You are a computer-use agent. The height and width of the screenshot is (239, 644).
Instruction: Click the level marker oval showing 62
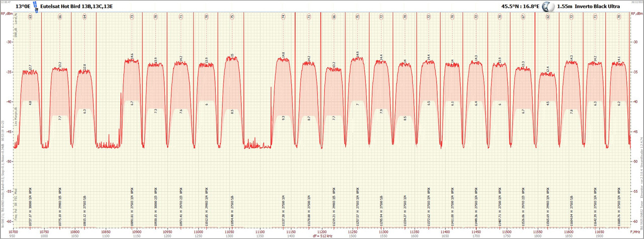coord(547,17)
